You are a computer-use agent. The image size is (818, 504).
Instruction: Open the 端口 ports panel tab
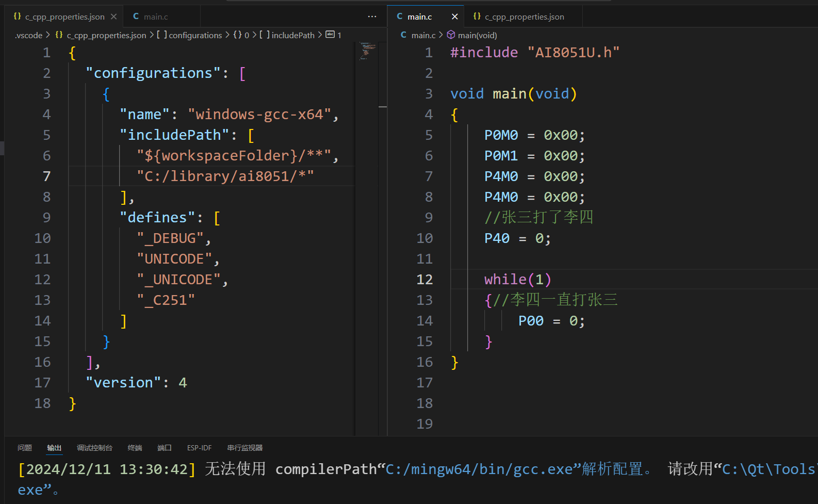coord(164,448)
